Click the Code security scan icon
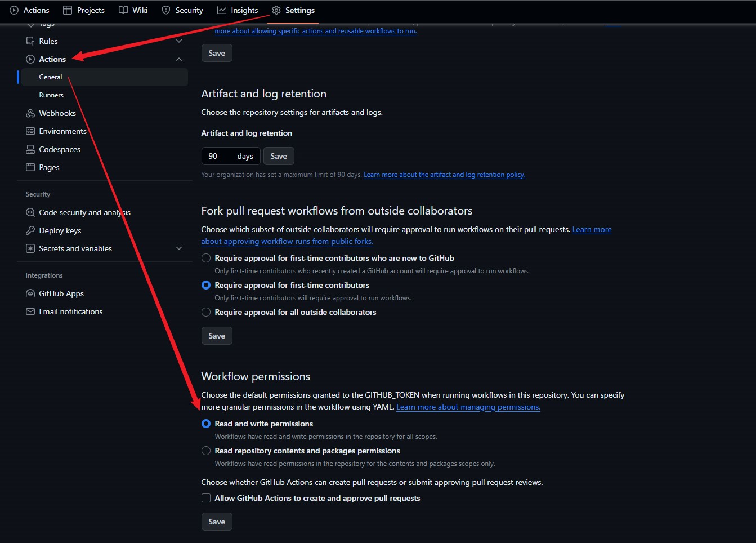Image resolution: width=756 pixels, height=543 pixels. 30,212
